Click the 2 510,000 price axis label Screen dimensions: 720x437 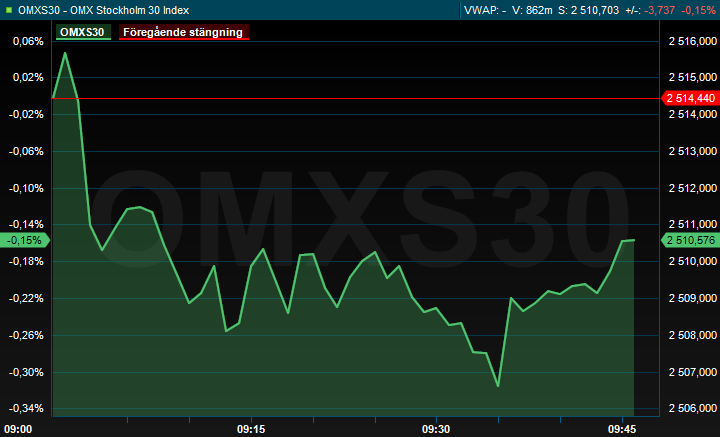point(692,262)
